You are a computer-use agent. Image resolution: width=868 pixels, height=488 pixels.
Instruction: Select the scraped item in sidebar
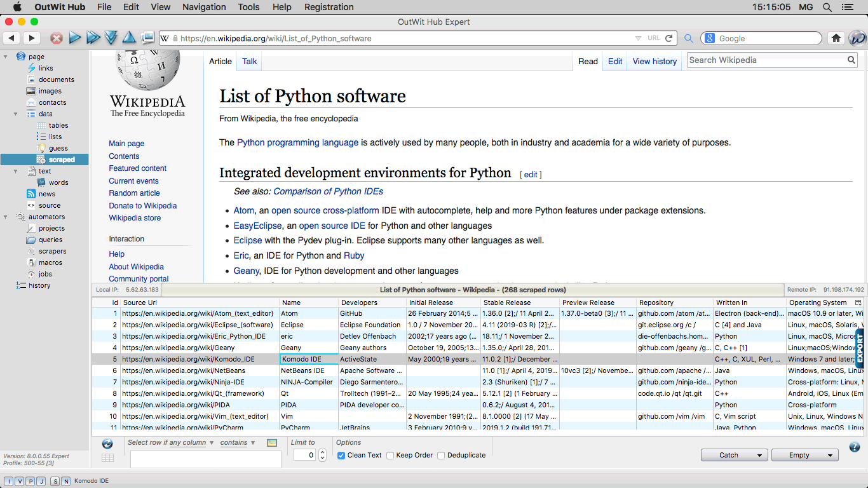coord(44,159)
